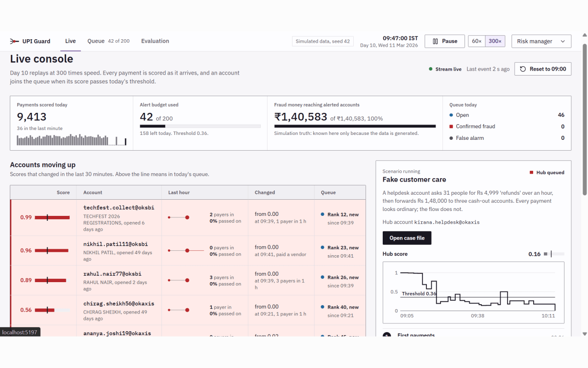Click the First payments step icon
Image resolution: width=588 pixels, height=368 pixels.
point(387,336)
